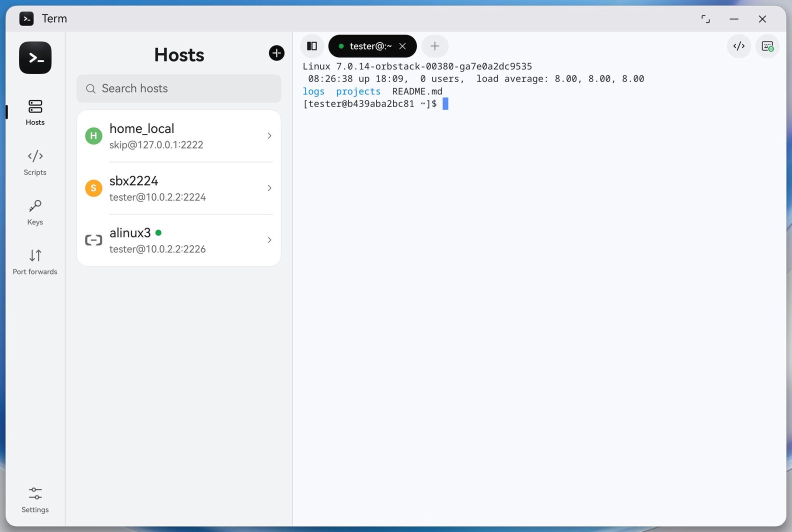This screenshot has height=532, width=792.
Task: Click the green H avatar of home_local
Action: click(93, 136)
